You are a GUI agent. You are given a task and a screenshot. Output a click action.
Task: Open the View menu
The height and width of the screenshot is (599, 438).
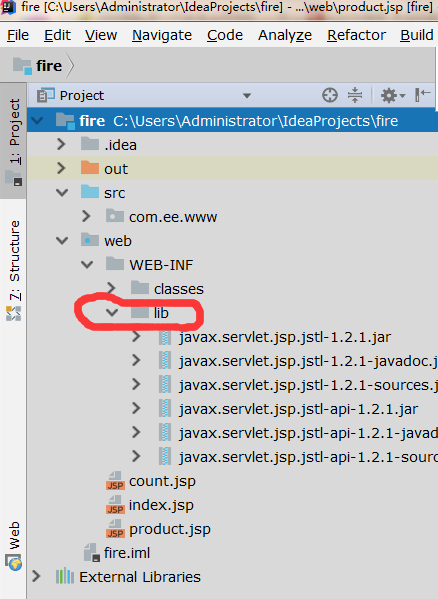pos(101,35)
